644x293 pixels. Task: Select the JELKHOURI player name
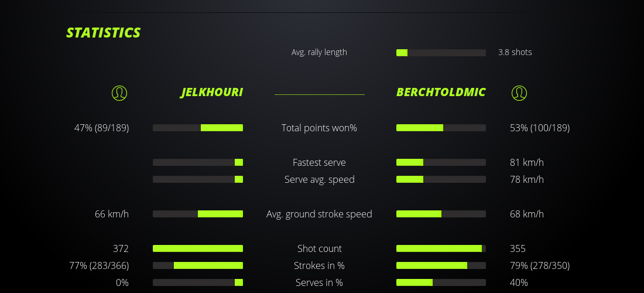[x=211, y=93]
